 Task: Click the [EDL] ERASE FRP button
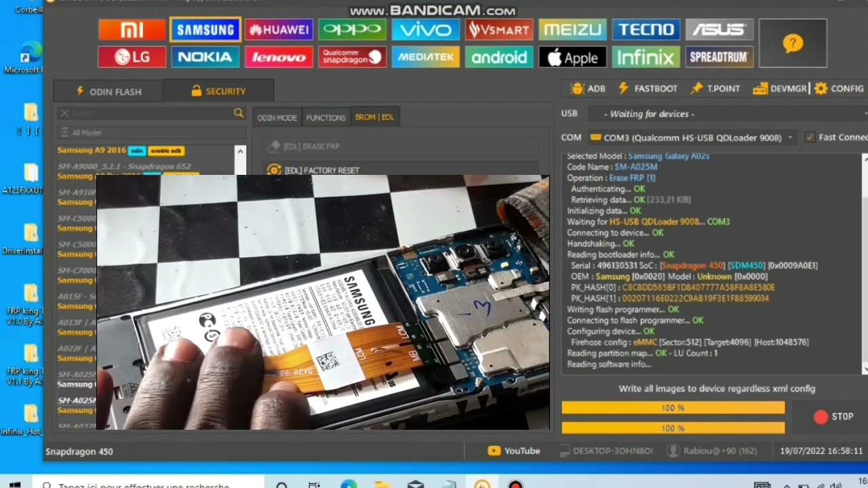coord(400,146)
